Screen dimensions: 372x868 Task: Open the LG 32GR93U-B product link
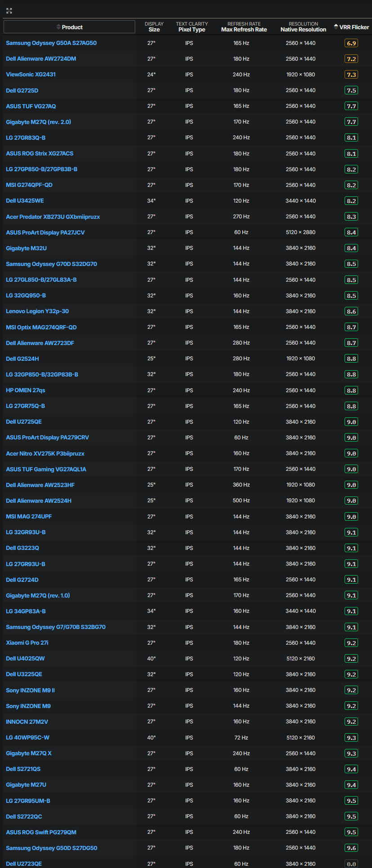(26, 532)
